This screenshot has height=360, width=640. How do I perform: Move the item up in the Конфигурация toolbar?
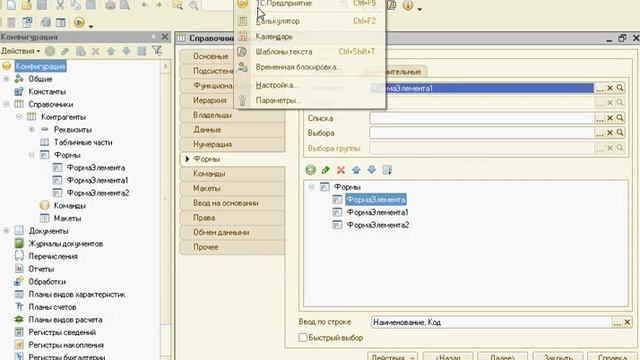point(111,51)
